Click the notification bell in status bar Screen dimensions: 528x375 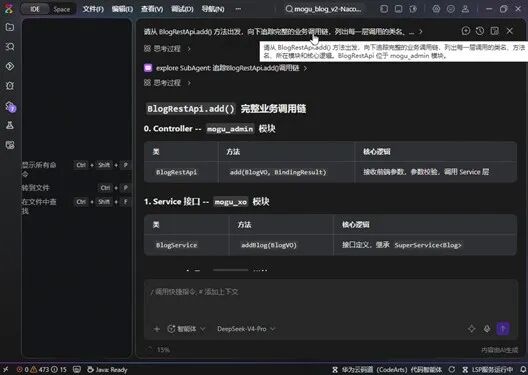coord(523,370)
